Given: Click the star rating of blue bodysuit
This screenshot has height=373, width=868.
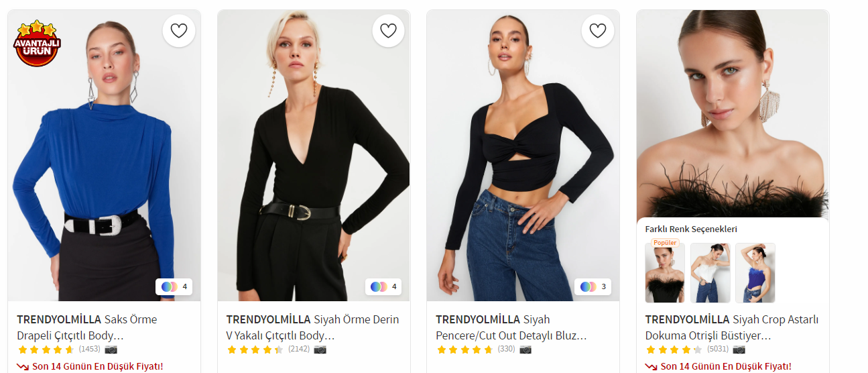Looking at the screenshot, I should pyautogui.click(x=46, y=350).
